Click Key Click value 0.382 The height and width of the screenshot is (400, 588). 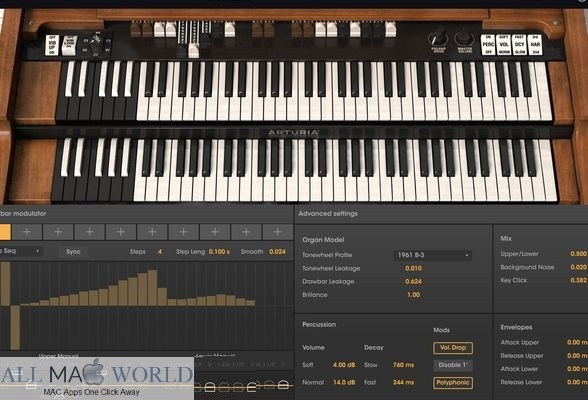pos(579,280)
